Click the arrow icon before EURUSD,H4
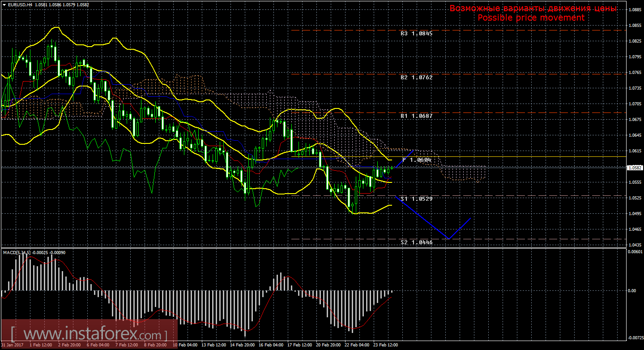The width and height of the screenshot is (644, 350). tap(4, 4)
